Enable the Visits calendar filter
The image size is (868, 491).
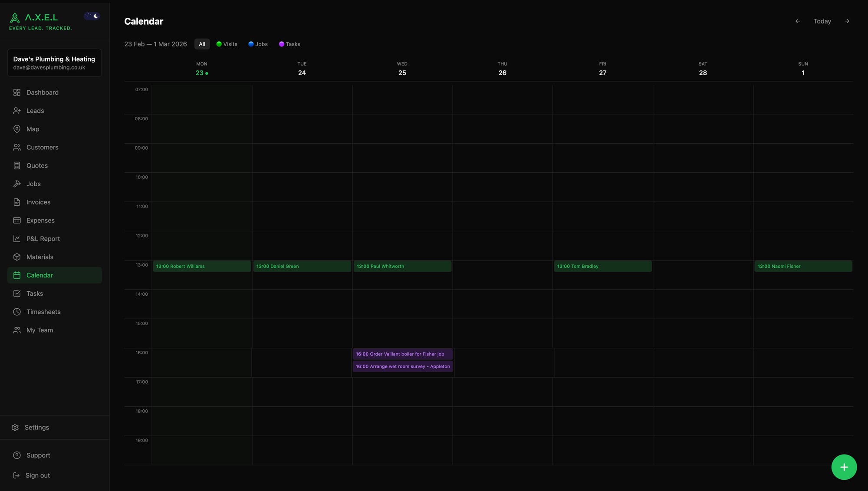point(227,44)
